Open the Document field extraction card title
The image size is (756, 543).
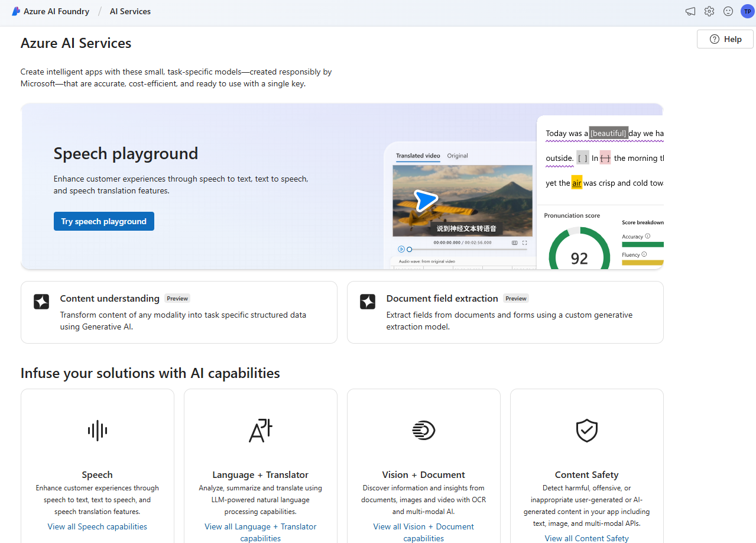click(x=442, y=298)
